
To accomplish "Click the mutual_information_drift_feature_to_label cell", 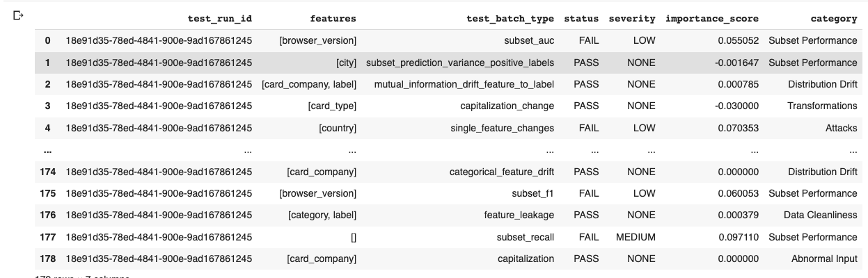I will coord(464,84).
